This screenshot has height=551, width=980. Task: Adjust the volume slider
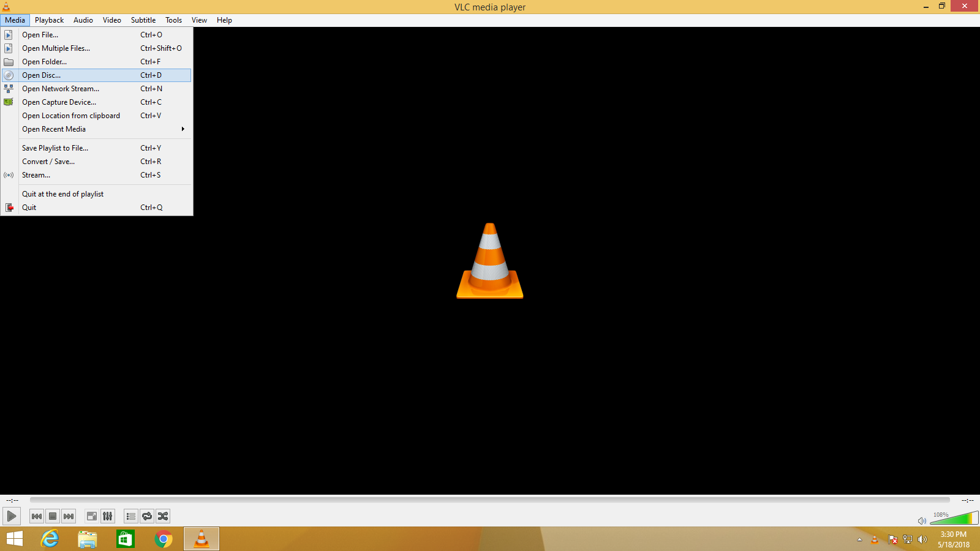(954, 519)
